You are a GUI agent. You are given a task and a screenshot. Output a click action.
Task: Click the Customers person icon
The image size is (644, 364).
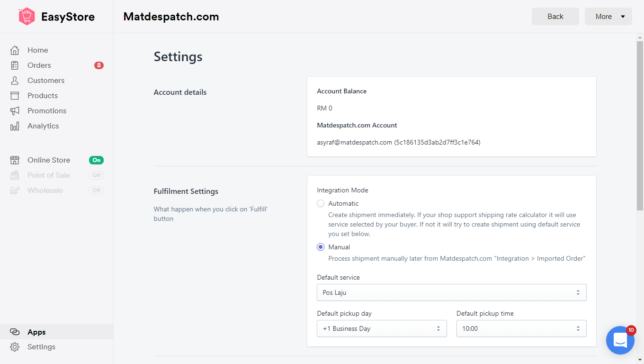pyautogui.click(x=15, y=81)
